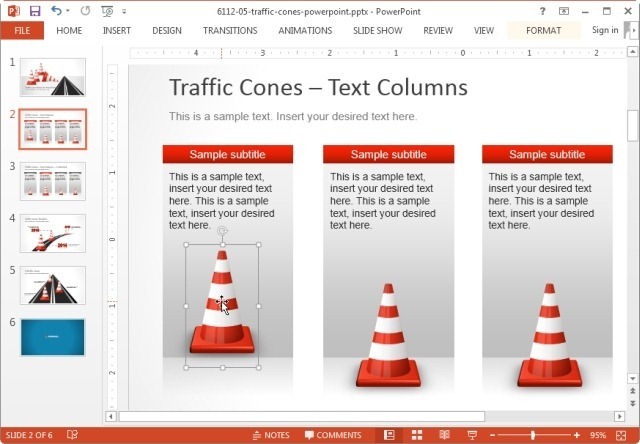Click the SLIDE 2 OF 6 status indicator
Viewport: 640px width, 444px height.
[29, 435]
